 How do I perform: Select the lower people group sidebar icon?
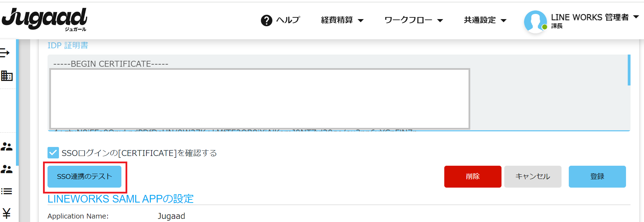7,169
